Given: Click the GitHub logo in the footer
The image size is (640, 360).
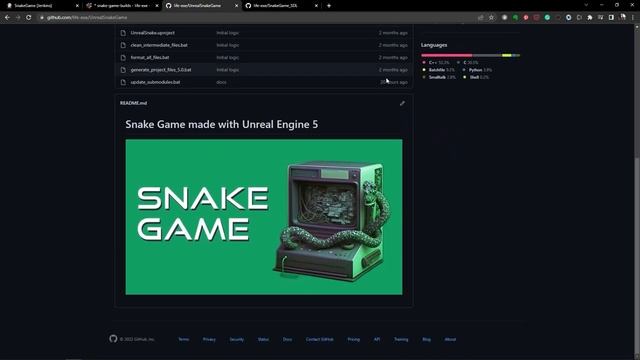Looking at the screenshot, I should [x=113, y=339].
